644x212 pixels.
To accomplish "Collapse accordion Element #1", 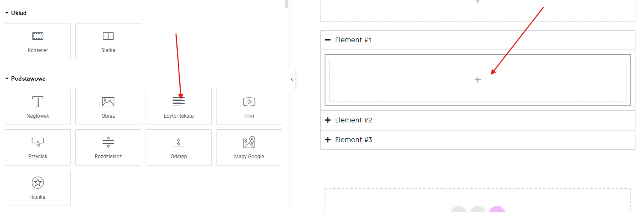I will (478, 40).
